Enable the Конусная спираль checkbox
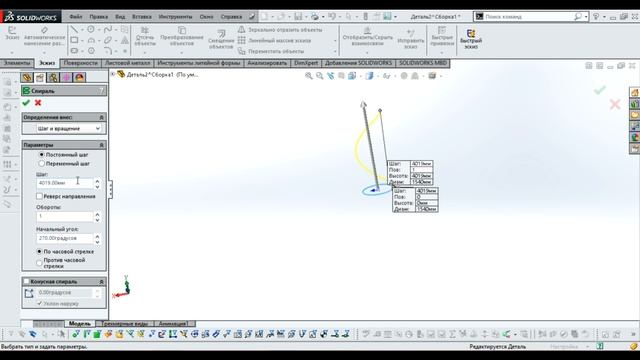Screen dimensions: 640x360 (x=27, y=281)
